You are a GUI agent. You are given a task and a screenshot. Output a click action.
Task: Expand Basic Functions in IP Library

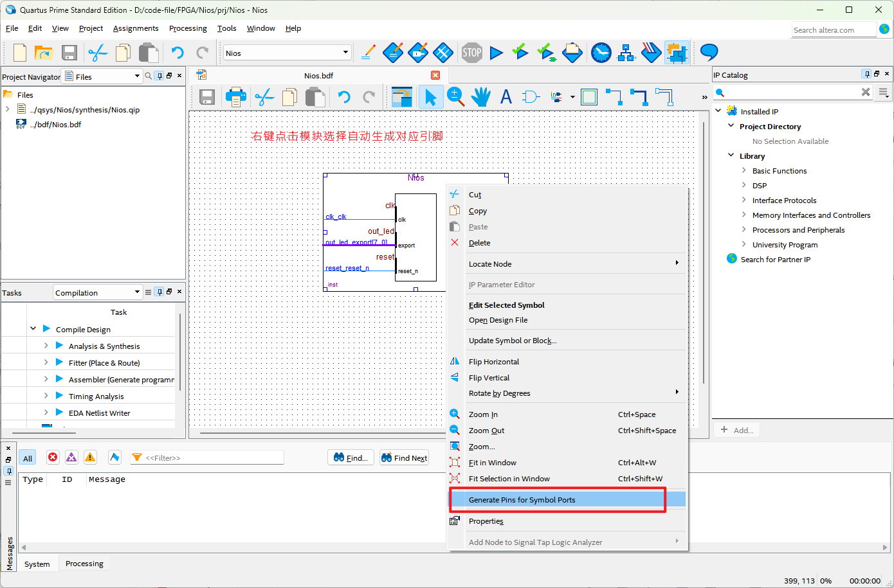[x=744, y=170]
